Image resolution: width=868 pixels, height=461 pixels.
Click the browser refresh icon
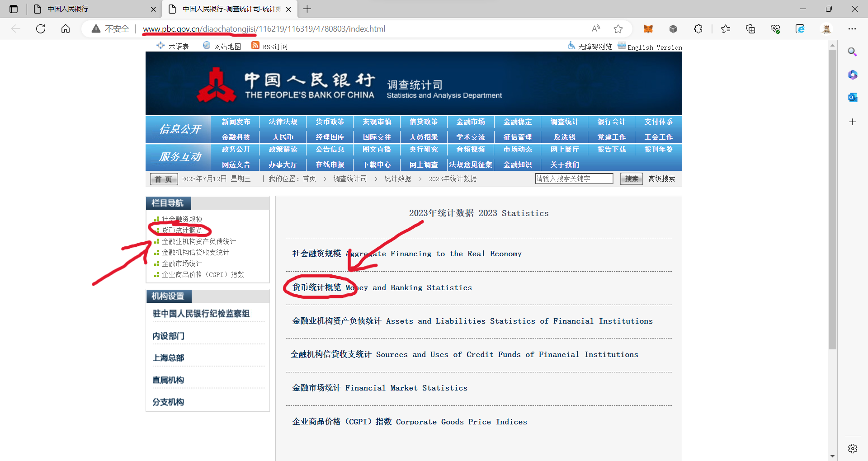[41, 29]
